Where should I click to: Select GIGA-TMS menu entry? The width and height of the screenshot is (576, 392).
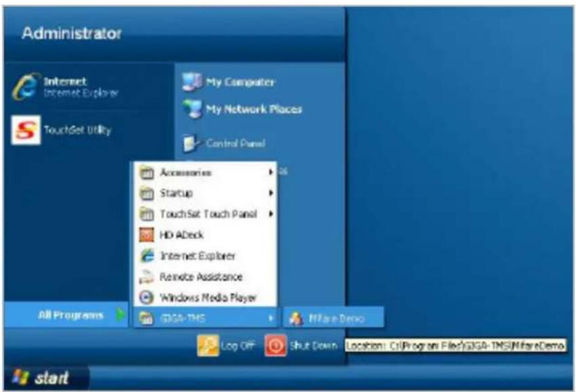[205, 318]
